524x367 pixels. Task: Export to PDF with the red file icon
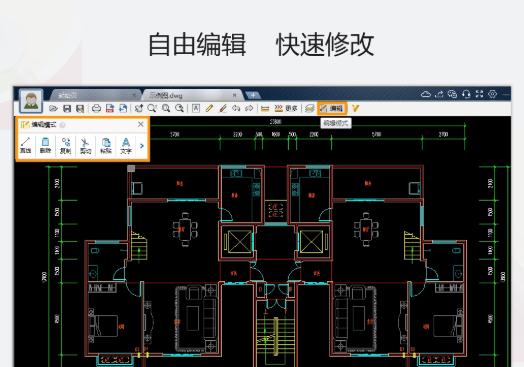[110, 108]
